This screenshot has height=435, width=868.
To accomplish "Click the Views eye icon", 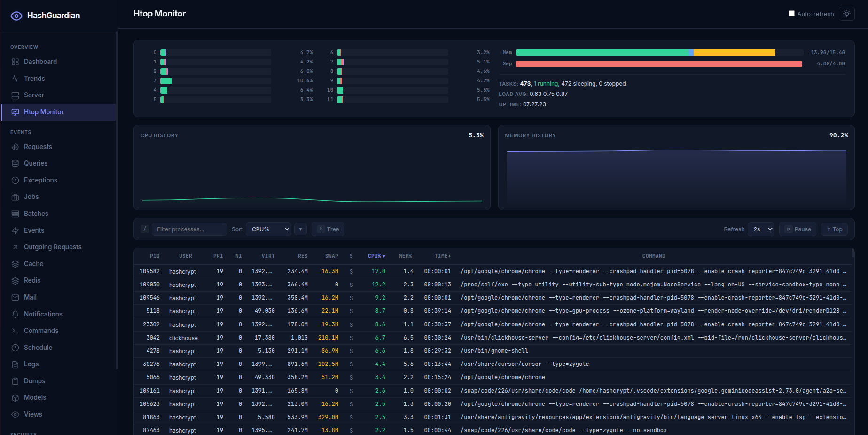I will [15, 414].
